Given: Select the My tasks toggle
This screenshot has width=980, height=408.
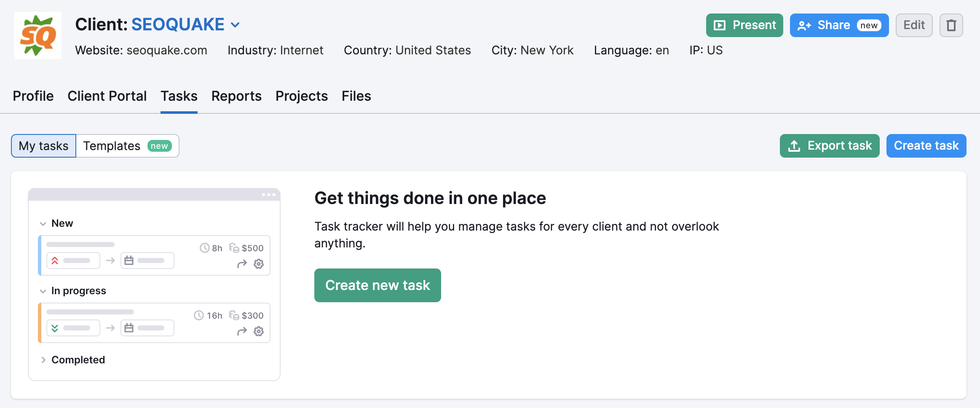Looking at the screenshot, I should click(43, 146).
